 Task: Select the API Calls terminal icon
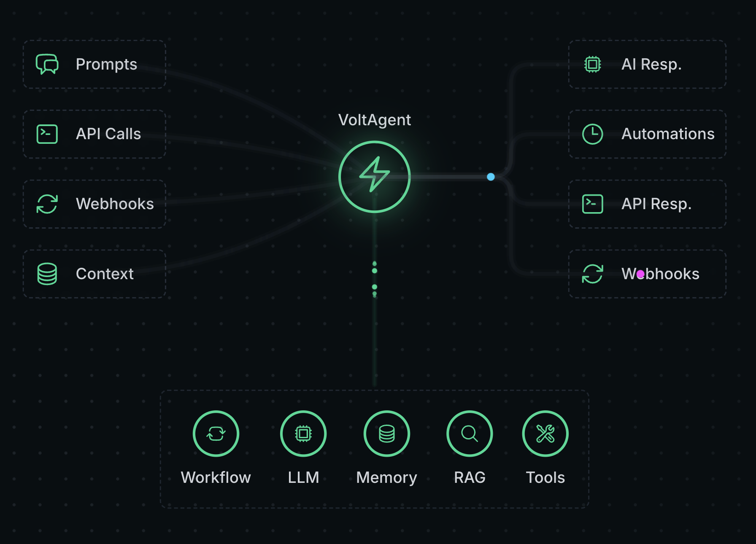[x=47, y=134]
